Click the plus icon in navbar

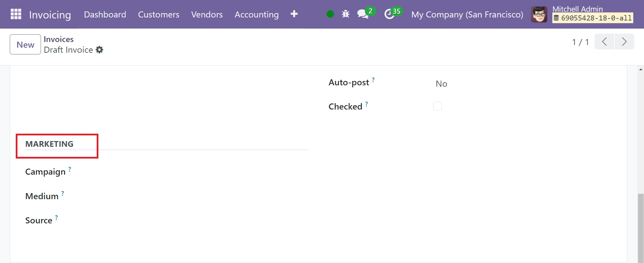pyautogui.click(x=294, y=14)
